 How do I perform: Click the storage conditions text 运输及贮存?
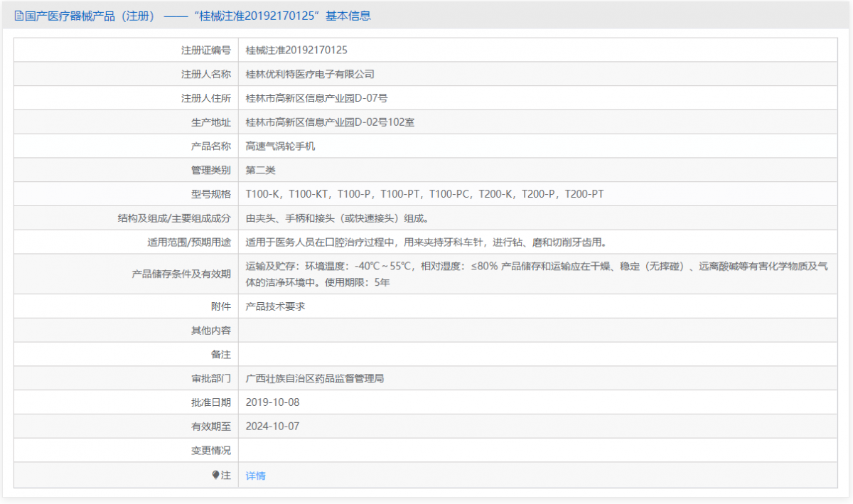pyautogui.click(x=537, y=274)
